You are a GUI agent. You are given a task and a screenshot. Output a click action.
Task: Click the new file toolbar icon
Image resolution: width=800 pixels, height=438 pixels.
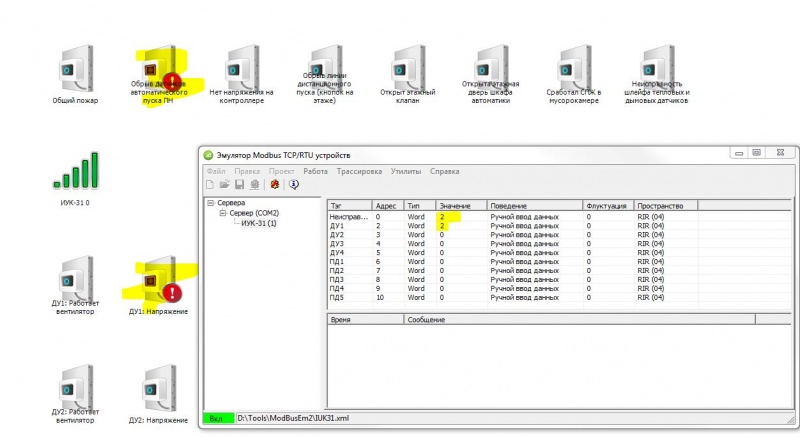pos(211,184)
